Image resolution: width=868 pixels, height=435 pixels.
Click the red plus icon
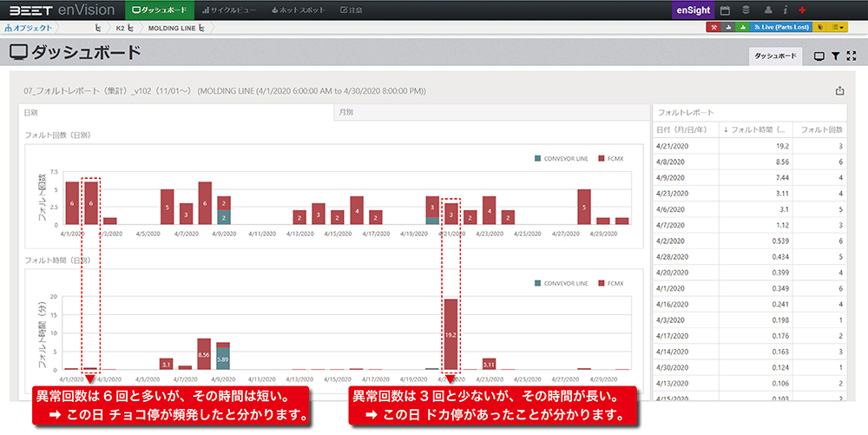point(802,10)
